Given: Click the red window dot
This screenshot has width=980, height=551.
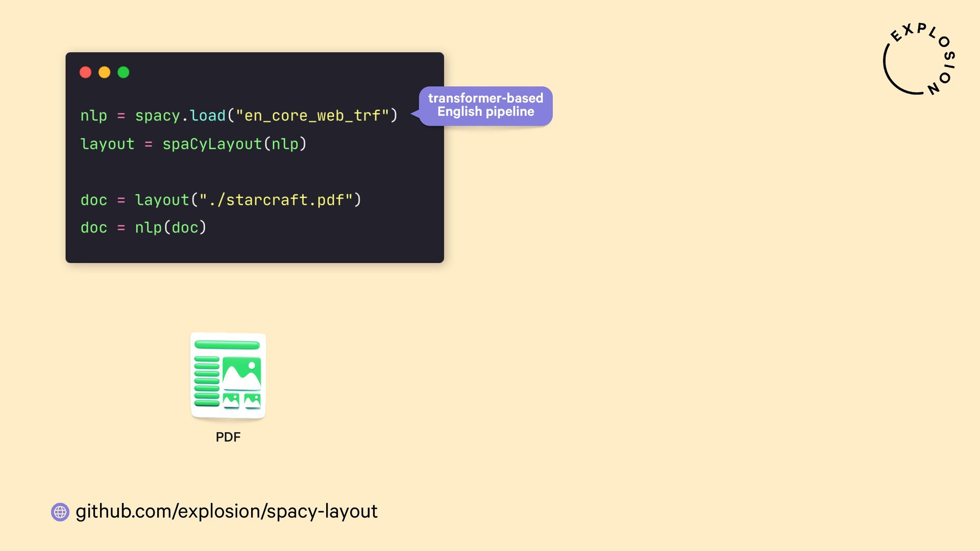Looking at the screenshot, I should [x=86, y=72].
